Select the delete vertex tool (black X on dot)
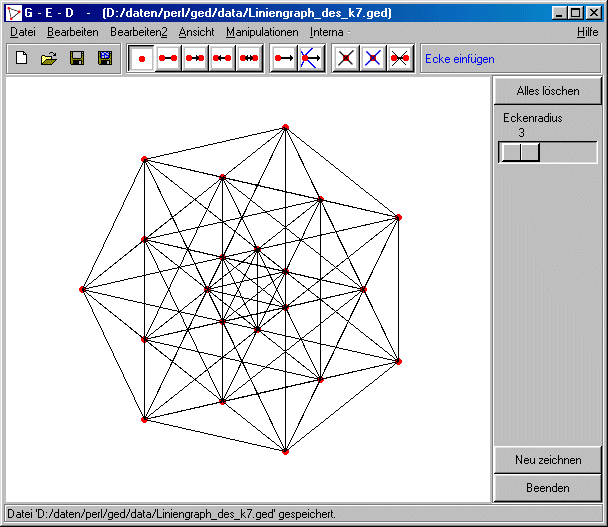The image size is (608, 527). click(x=346, y=59)
